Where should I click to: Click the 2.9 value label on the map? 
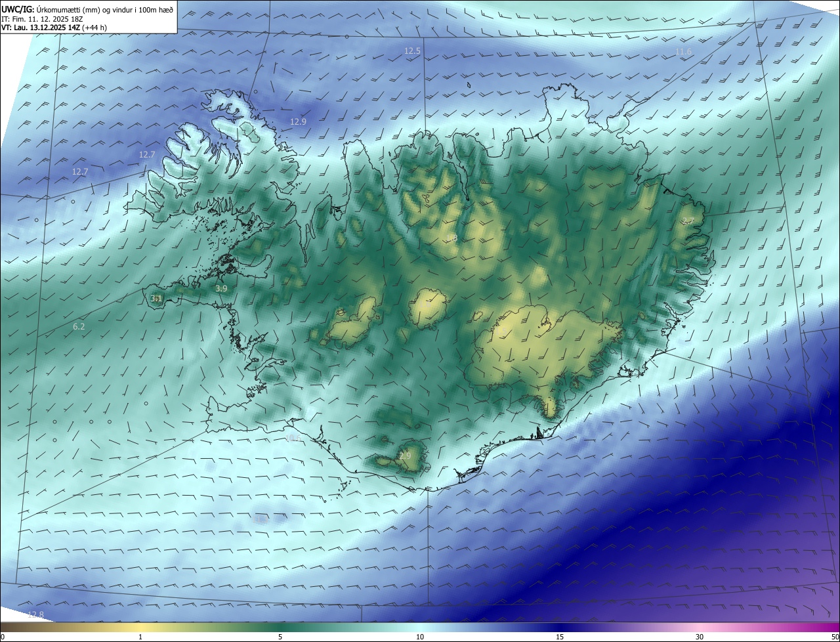pyautogui.click(x=405, y=456)
